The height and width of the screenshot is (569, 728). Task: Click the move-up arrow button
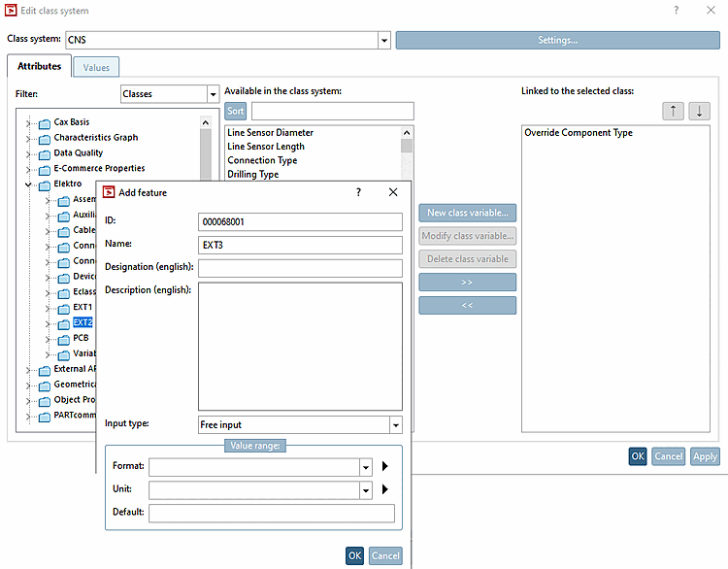(673, 111)
